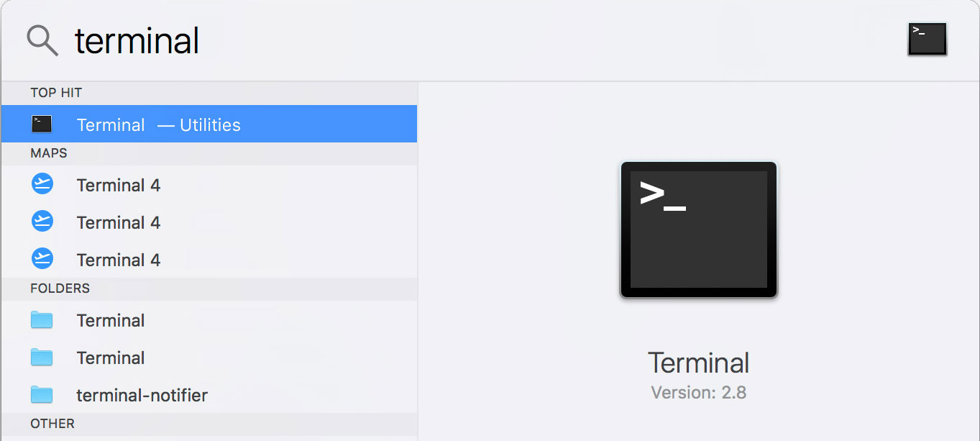Click the Maps icon beside the first Terminal 4
Viewport: 980px width, 441px height.
coord(42,184)
